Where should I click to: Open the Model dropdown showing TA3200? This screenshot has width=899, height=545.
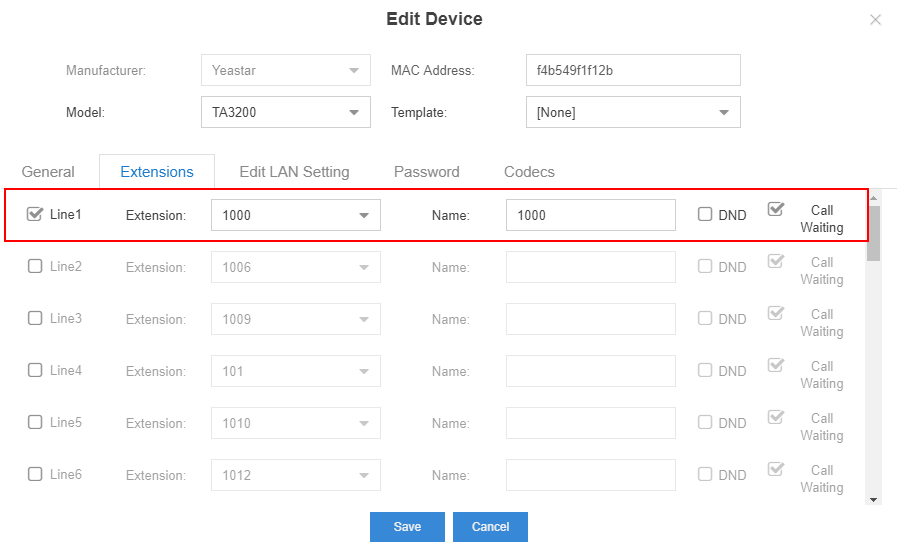[x=286, y=112]
